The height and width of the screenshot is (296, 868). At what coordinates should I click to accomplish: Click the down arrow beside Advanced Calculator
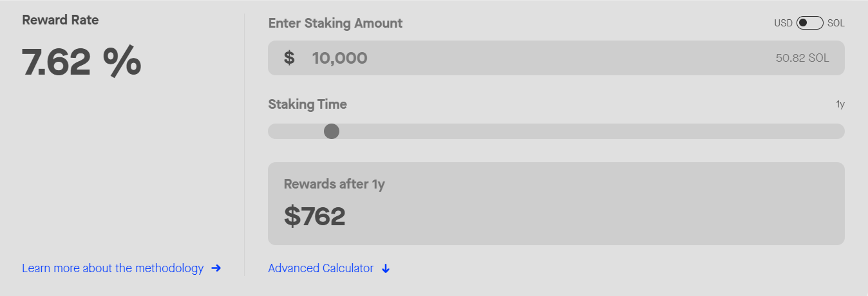(x=386, y=268)
